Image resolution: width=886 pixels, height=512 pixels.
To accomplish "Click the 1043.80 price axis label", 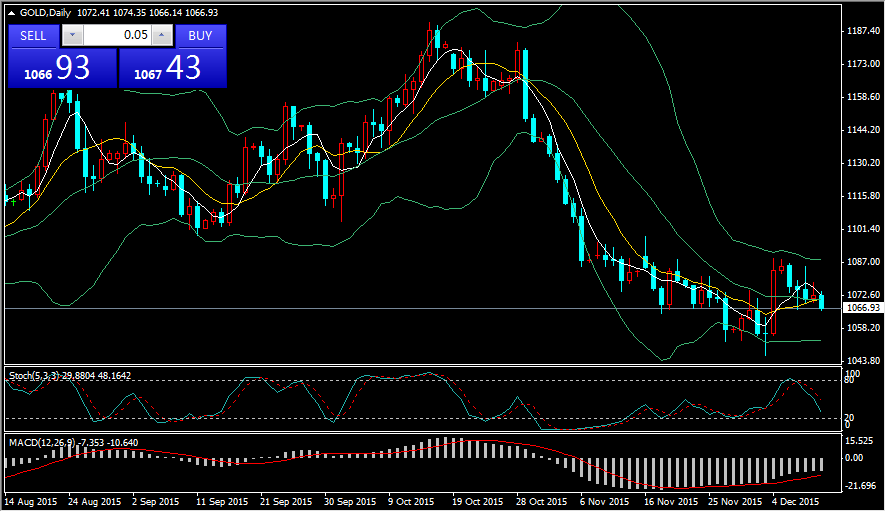I will [x=863, y=361].
